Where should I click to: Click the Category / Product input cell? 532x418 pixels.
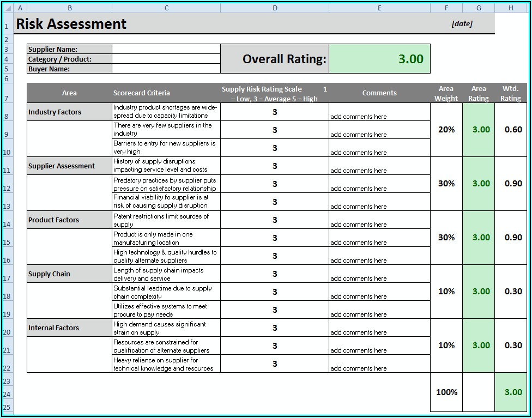pyautogui.click(x=166, y=59)
